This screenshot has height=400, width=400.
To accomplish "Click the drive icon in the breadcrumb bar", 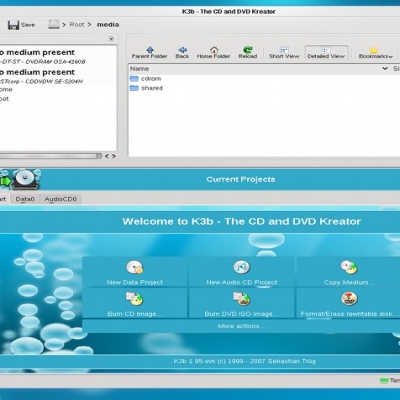I will click(x=54, y=24).
